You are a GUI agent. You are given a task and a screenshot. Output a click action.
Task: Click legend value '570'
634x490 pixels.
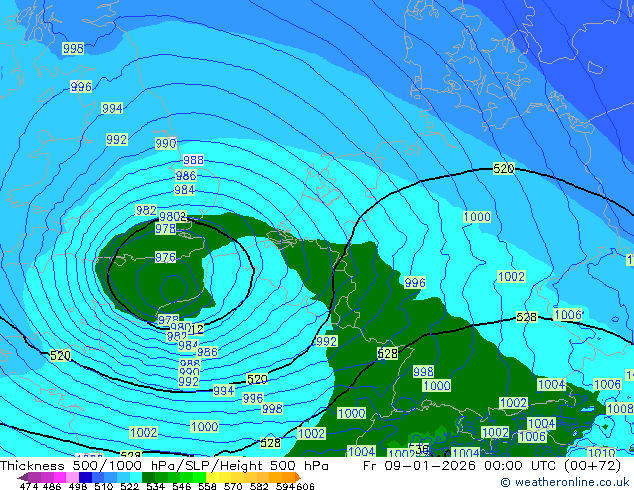pyautogui.click(x=233, y=486)
